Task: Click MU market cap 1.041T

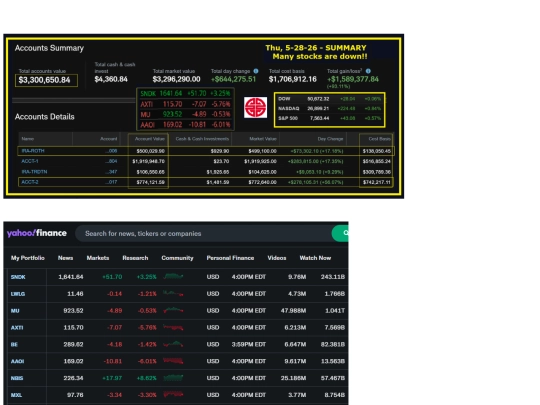Action: (x=335, y=311)
